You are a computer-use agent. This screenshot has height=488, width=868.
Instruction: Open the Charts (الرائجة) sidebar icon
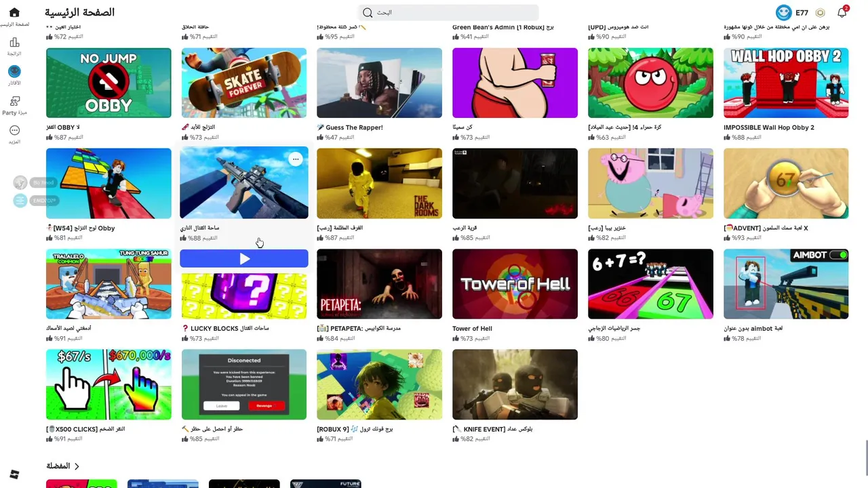14,42
